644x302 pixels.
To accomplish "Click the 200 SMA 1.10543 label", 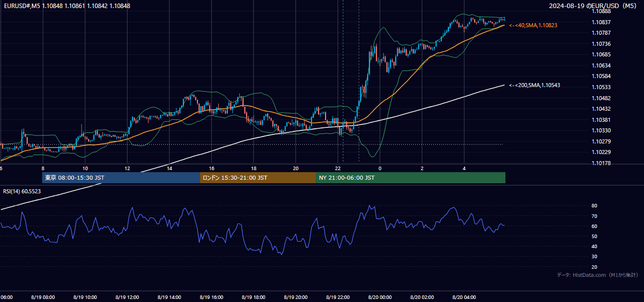I will [535, 85].
